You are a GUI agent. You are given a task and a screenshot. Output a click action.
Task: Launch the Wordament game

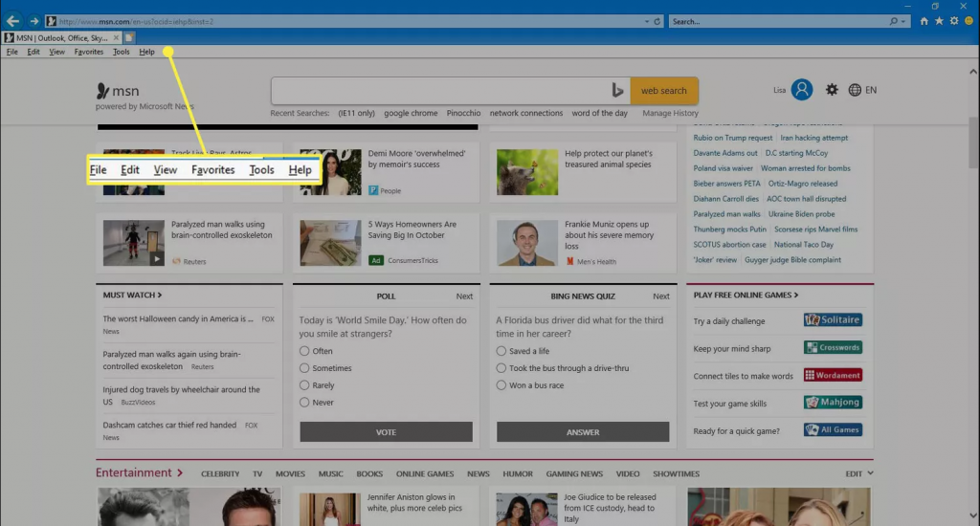834,375
